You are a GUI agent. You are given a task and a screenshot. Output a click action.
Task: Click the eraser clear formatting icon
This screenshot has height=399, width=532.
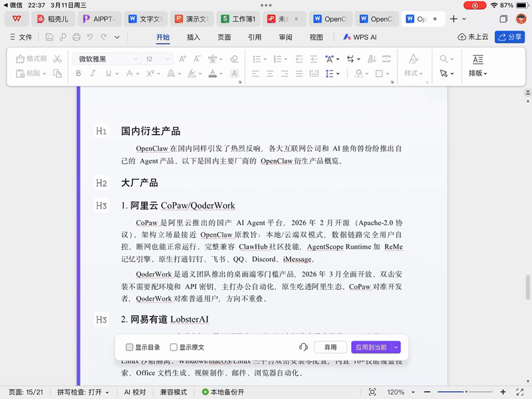point(234,59)
